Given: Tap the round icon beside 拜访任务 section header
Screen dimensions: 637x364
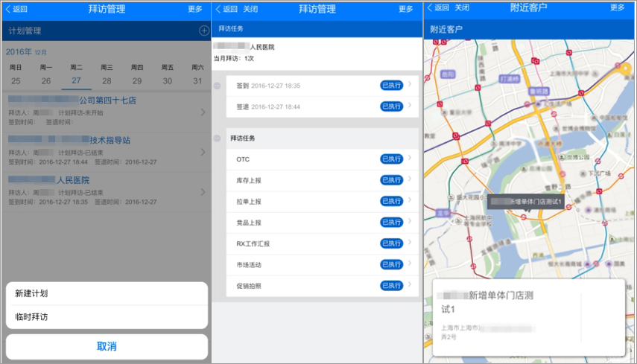Looking at the screenshot, I should (x=218, y=138).
